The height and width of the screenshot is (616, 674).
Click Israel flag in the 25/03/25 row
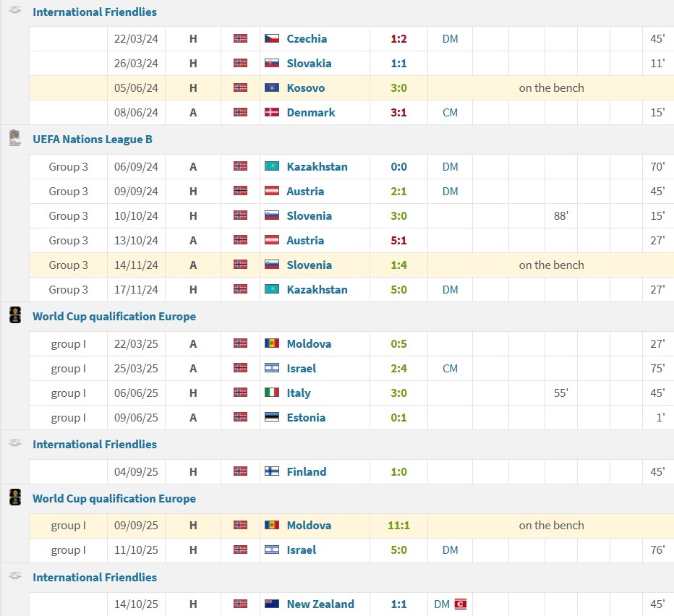272,367
